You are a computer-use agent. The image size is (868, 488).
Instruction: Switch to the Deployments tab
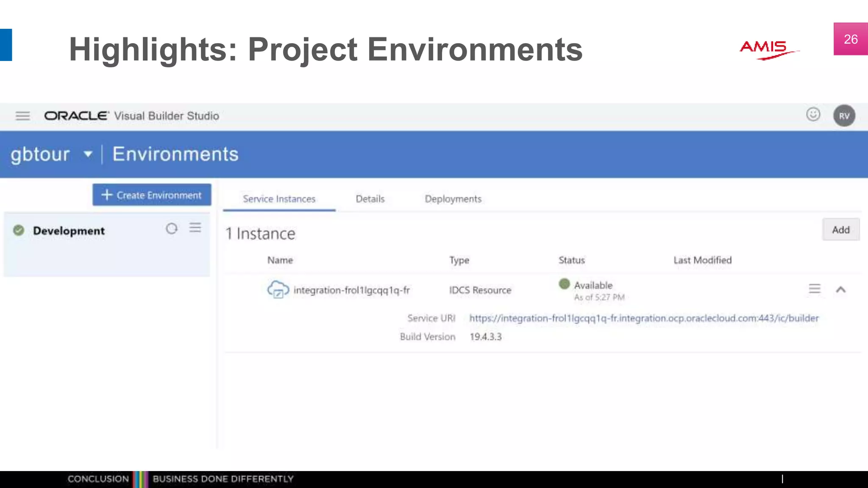(x=453, y=199)
